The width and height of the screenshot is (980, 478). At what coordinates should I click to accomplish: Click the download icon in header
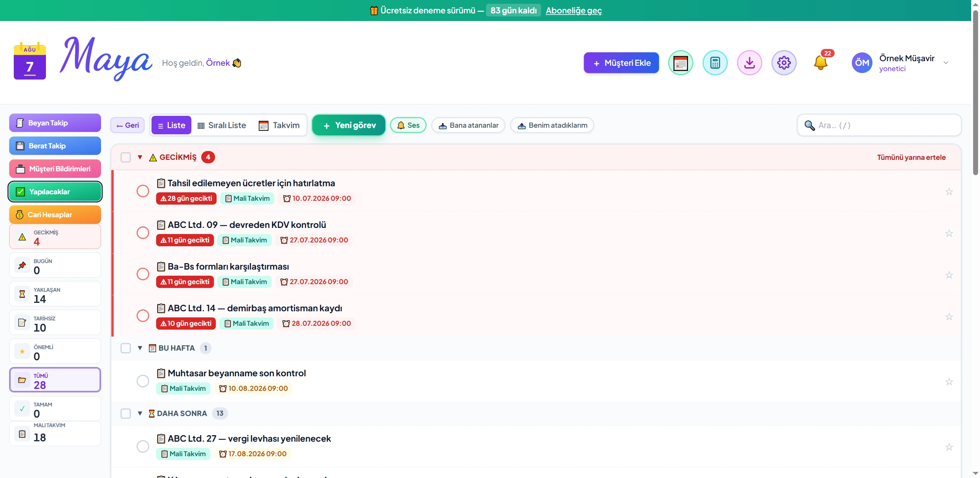(749, 63)
